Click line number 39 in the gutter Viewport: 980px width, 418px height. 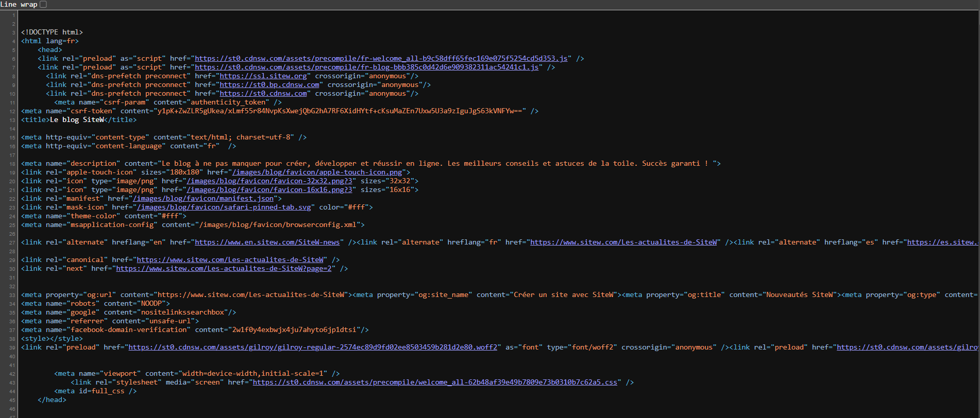12,347
